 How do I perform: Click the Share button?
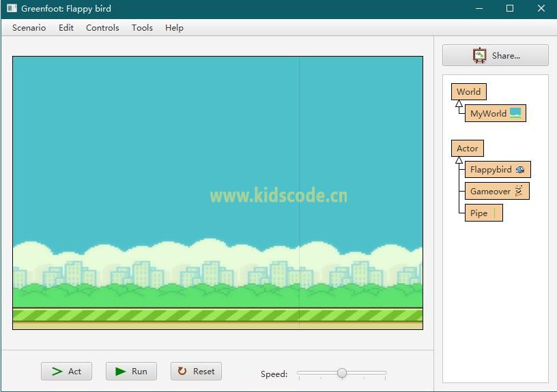[x=495, y=55]
